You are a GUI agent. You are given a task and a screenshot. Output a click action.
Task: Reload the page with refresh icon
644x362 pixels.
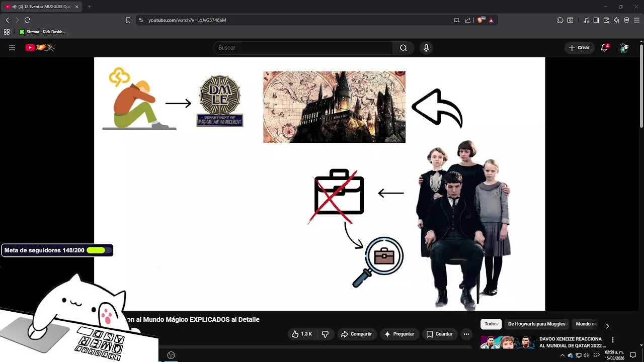pos(27,20)
